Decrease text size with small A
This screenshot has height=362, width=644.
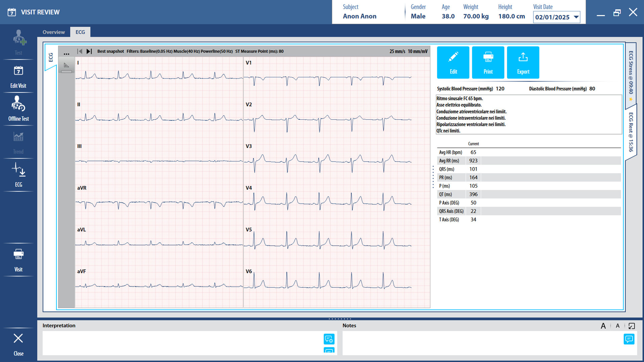coord(617,326)
